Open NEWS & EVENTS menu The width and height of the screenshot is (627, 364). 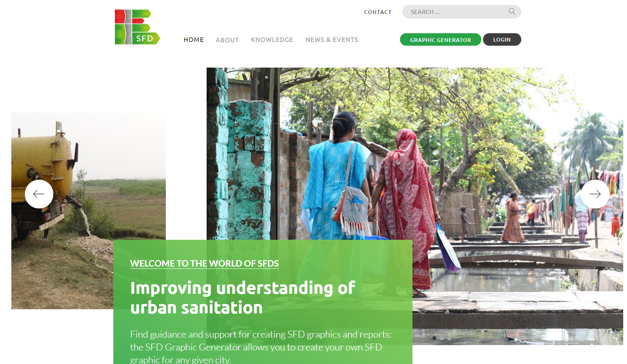point(332,40)
